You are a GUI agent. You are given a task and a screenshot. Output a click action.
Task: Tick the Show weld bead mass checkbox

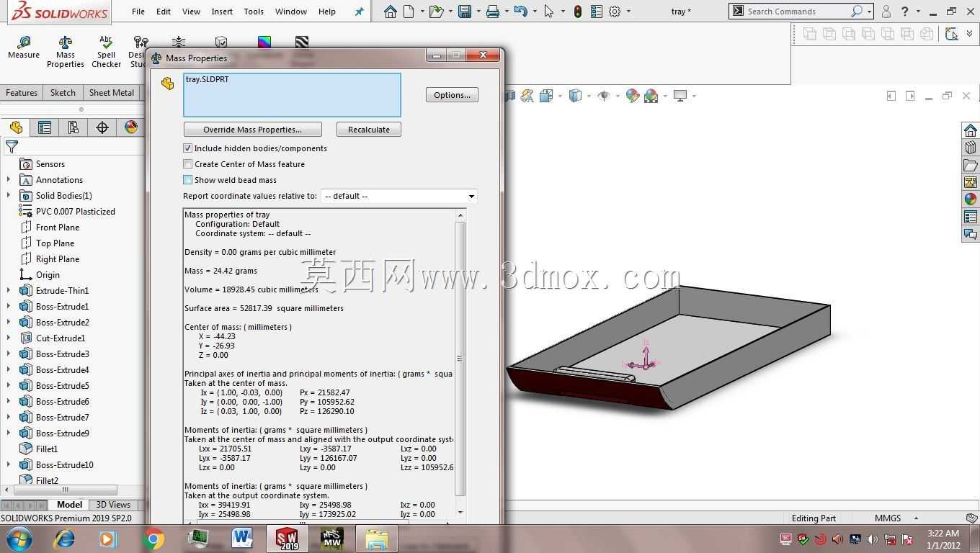point(188,180)
